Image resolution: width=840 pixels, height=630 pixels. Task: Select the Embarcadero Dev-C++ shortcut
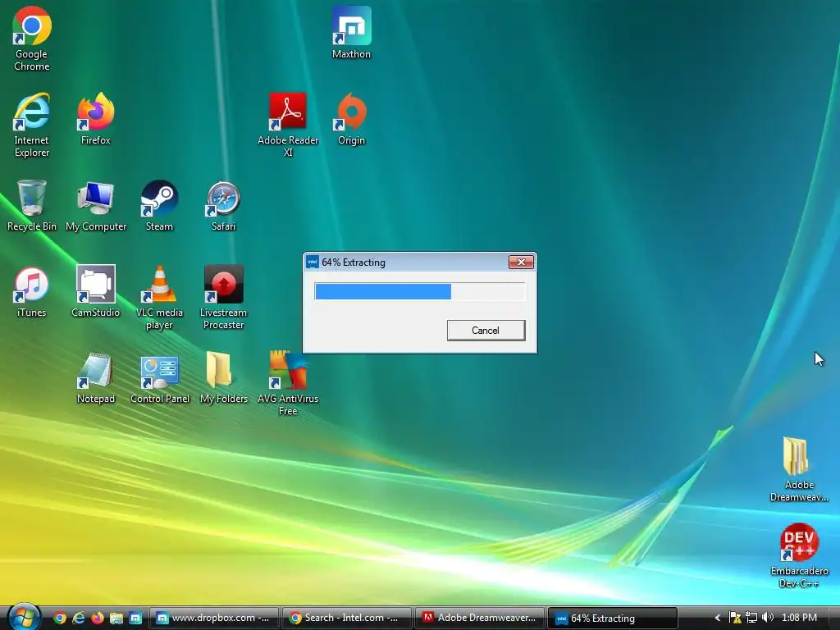click(x=799, y=556)
